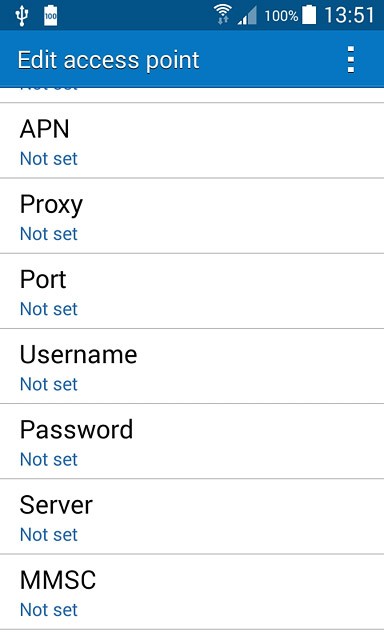This screenshot has width=384, height=640.
Task: Tap the USB connection status icon
Action: tap(21, 16)
